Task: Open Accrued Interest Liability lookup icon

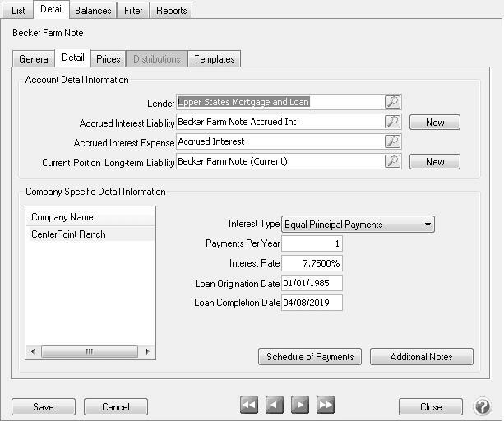Action: pos(393,123)
